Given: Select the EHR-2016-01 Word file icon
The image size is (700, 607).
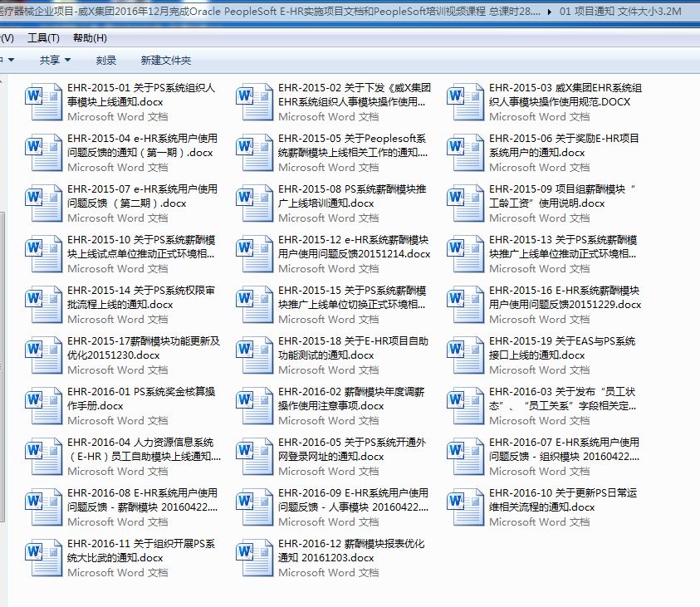Looking at the screenshot, I should tap(43, 406).
